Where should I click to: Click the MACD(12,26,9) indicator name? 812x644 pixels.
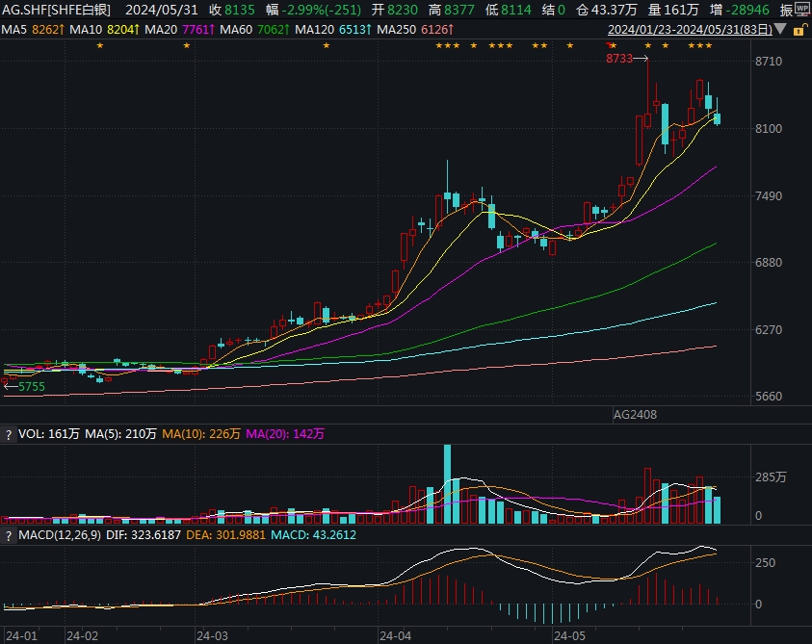60,535
